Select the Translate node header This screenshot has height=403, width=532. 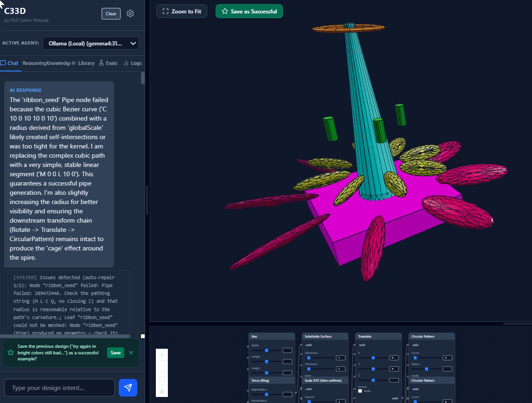point(378,337)
